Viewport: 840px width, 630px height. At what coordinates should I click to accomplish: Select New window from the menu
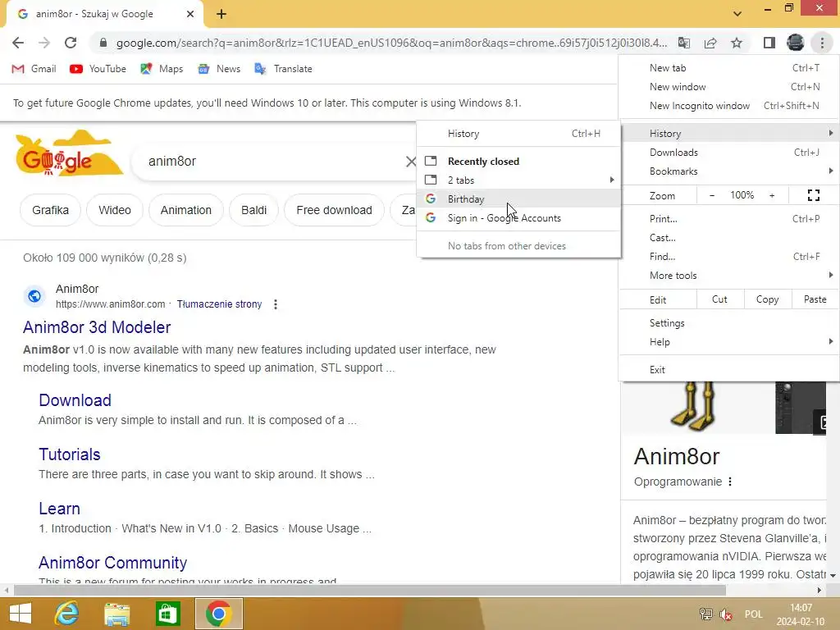tap(728, 87)
